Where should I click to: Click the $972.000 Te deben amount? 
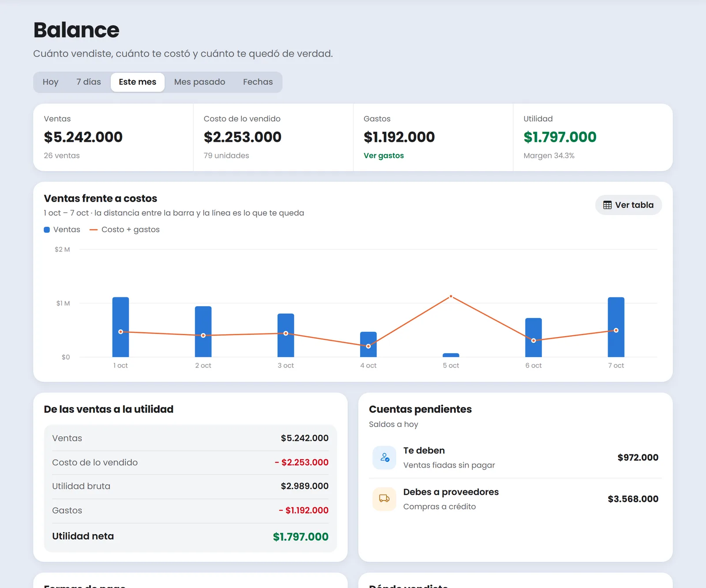point(638,457)
